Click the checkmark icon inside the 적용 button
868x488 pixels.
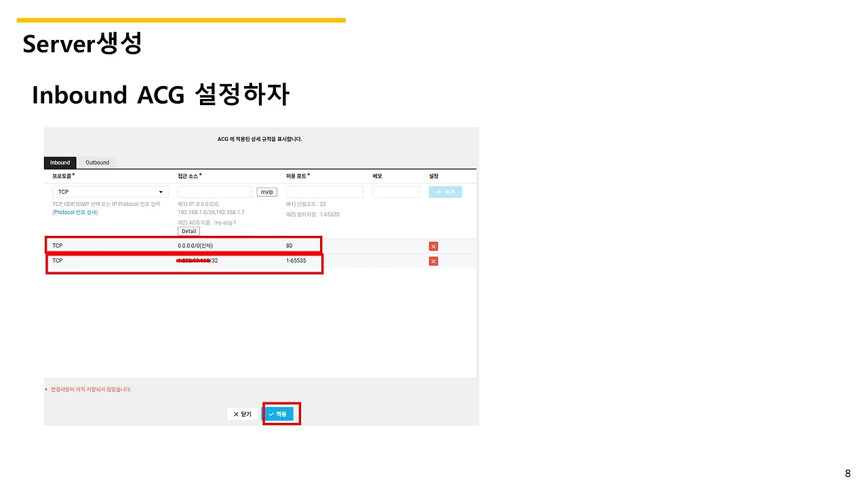[273, 413]
